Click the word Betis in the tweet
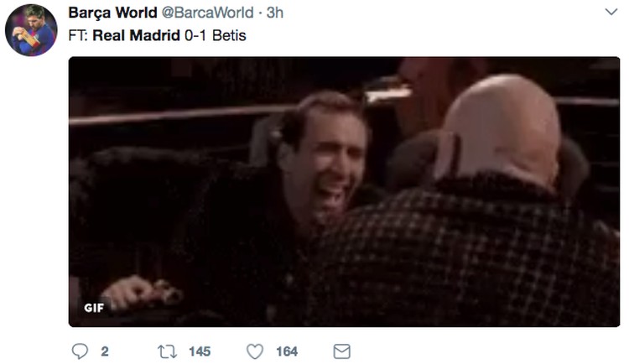This screenshot has width=629, height=364. pyautogui.click(x=229, y=35)
